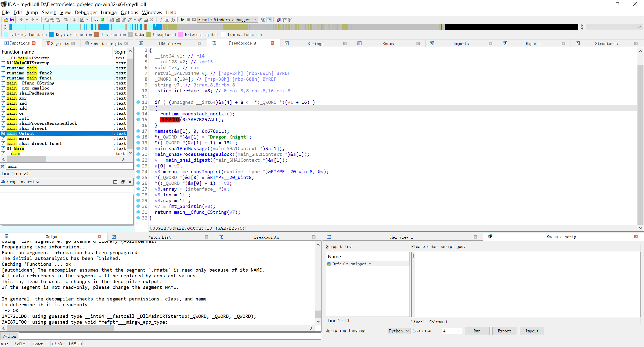Open the Debugger menu
The height and width of the screenshot is (347, 644).
(86, 12)
